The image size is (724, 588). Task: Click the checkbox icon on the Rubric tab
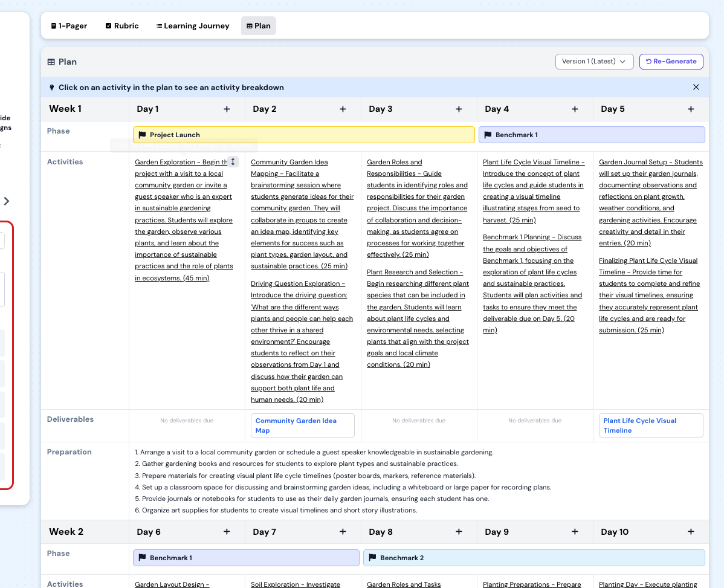tap(108, 25)
